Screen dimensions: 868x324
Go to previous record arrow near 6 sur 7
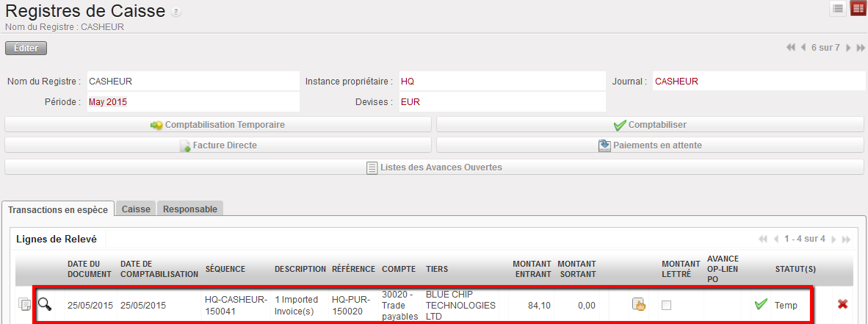803,48
